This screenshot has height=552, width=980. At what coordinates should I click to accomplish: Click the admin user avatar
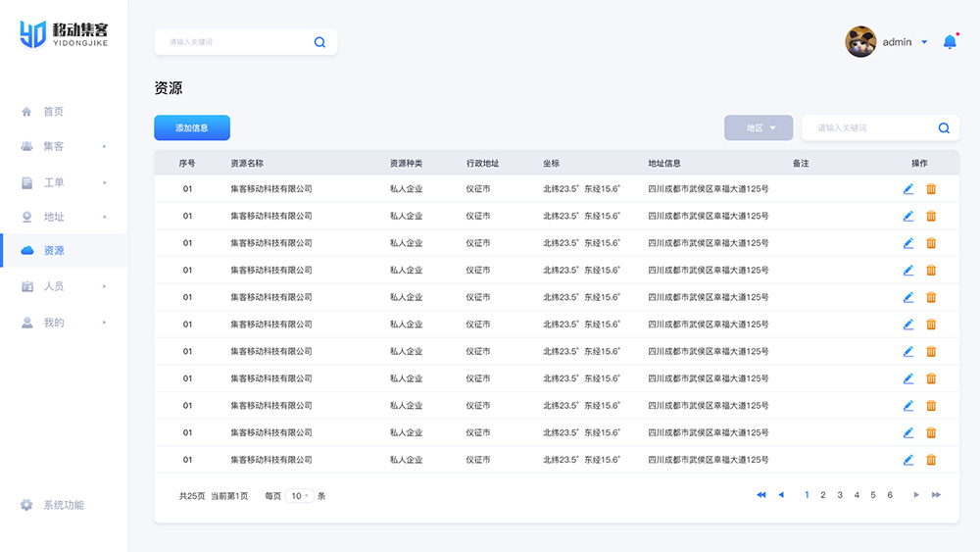[860, 42]
